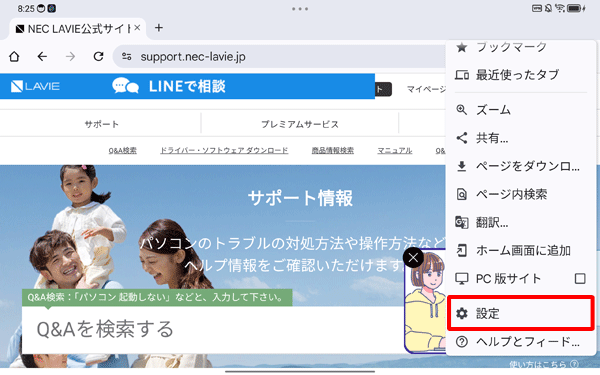Open the Q&A検索 link
Viewport: 600px width, 375px height.
pyautogui.click(x=122, y=150)
